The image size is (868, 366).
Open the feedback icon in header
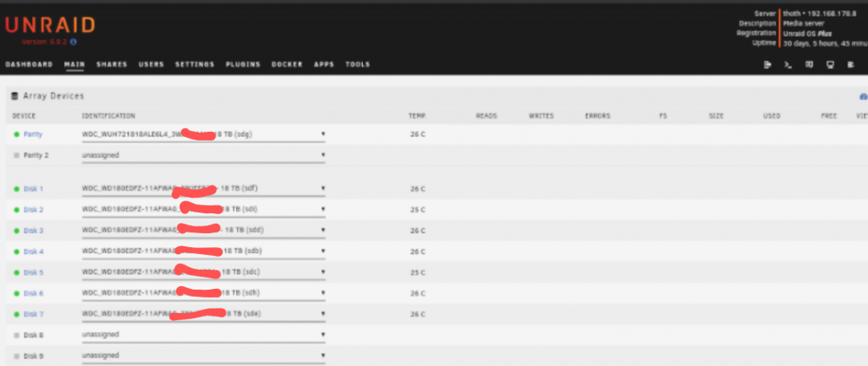809,65
